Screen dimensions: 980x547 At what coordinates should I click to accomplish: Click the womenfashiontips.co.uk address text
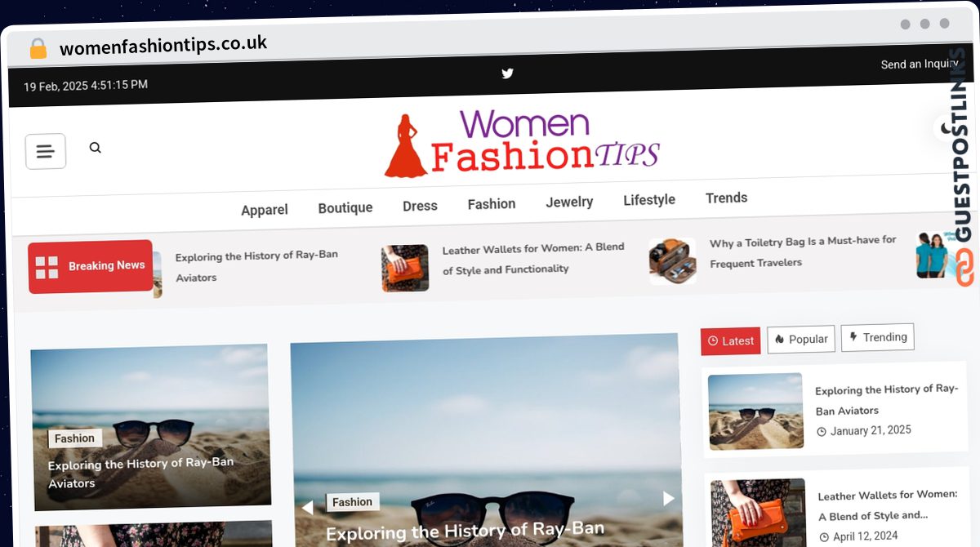(163, 46)
